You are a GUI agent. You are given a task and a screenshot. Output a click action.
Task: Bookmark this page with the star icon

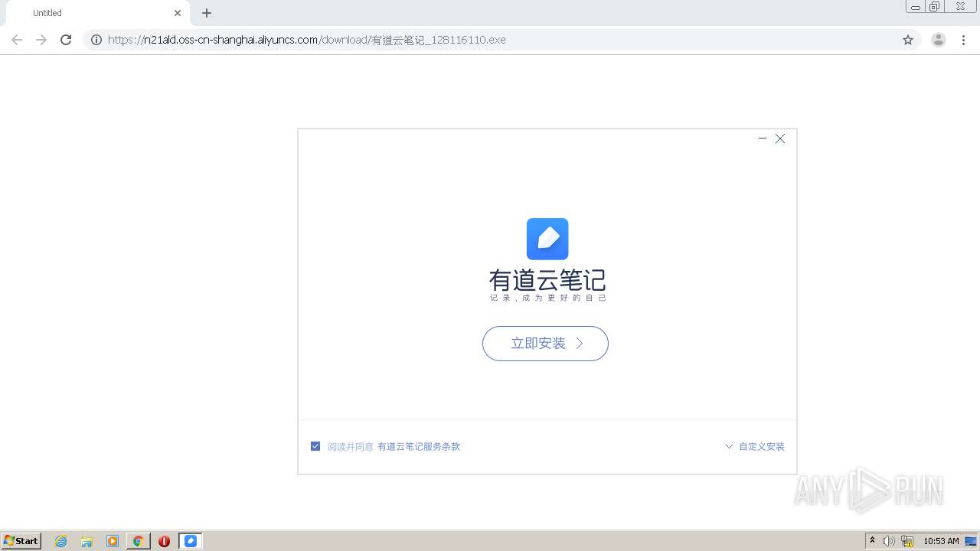point(908,40)
